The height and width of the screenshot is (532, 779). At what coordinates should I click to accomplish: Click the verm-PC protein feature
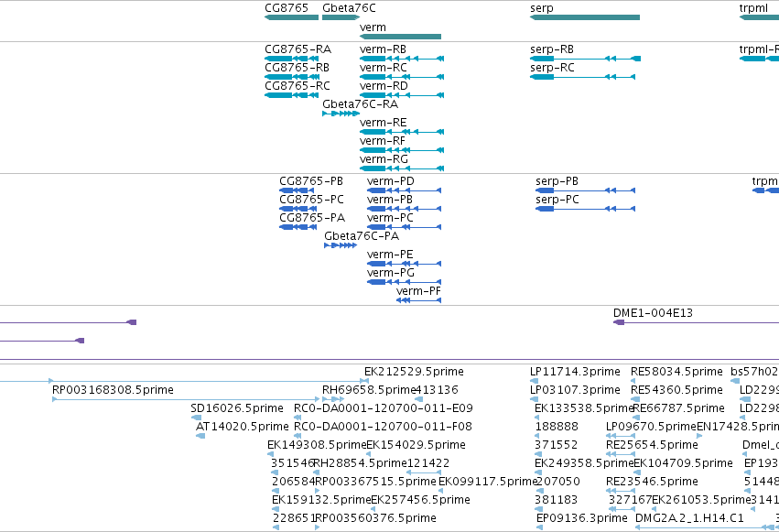[404, 227]
